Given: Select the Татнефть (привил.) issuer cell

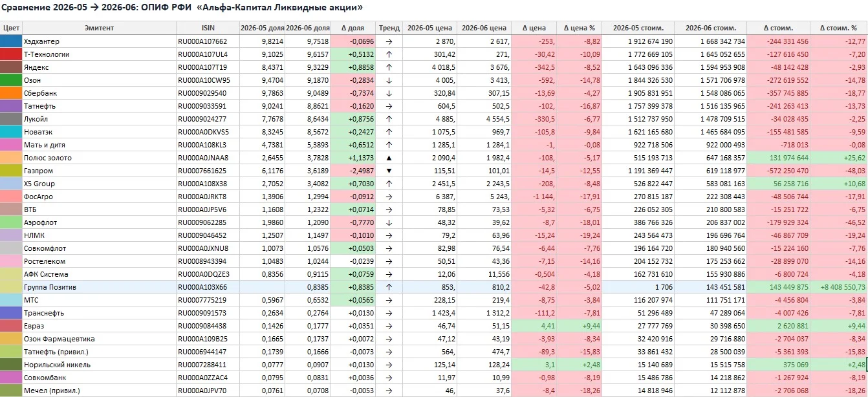Looking at the screenshot, I should pos(99,352).
